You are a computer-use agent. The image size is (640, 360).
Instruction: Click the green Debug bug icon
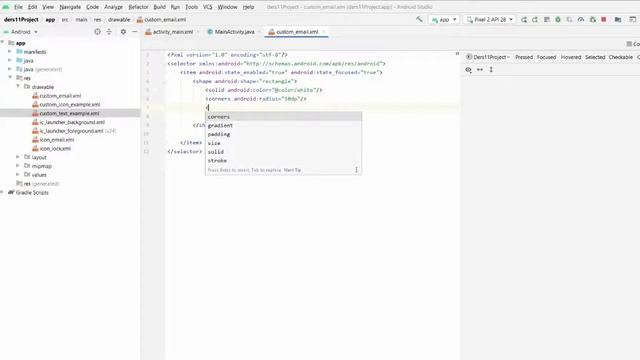(x=558, y=20)
